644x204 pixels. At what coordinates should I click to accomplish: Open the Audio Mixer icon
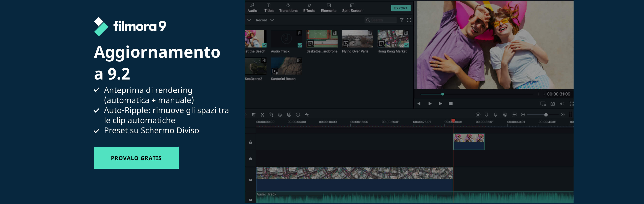pyautogui.click(x=505, y=115)
